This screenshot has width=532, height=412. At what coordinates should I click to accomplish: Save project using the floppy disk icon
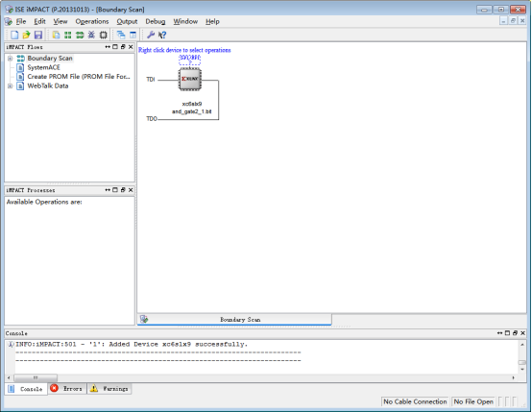38,35
